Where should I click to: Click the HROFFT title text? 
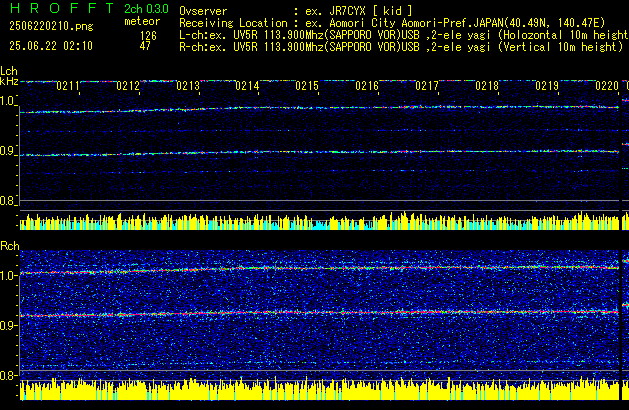pos(62,8)
